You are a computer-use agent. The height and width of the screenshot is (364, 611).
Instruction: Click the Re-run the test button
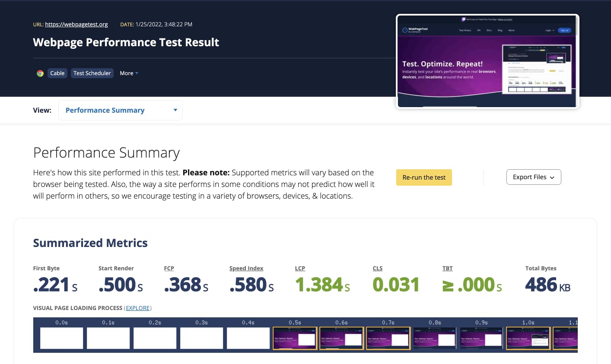click(x=424, y=177)
